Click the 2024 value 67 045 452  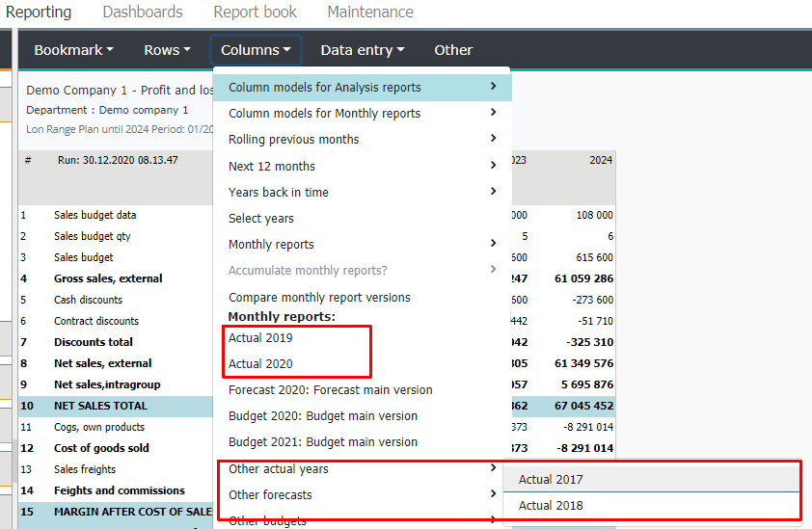(583, 406)
